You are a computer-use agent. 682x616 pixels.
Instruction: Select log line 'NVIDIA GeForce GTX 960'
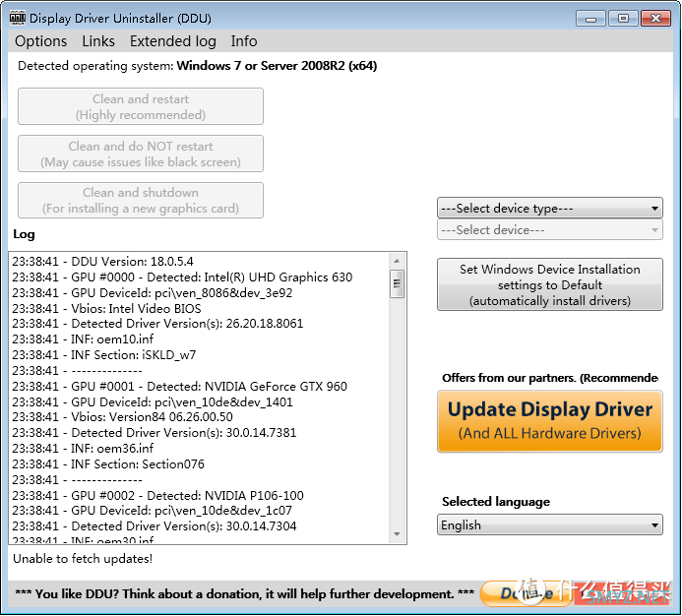tap(180, 387)
